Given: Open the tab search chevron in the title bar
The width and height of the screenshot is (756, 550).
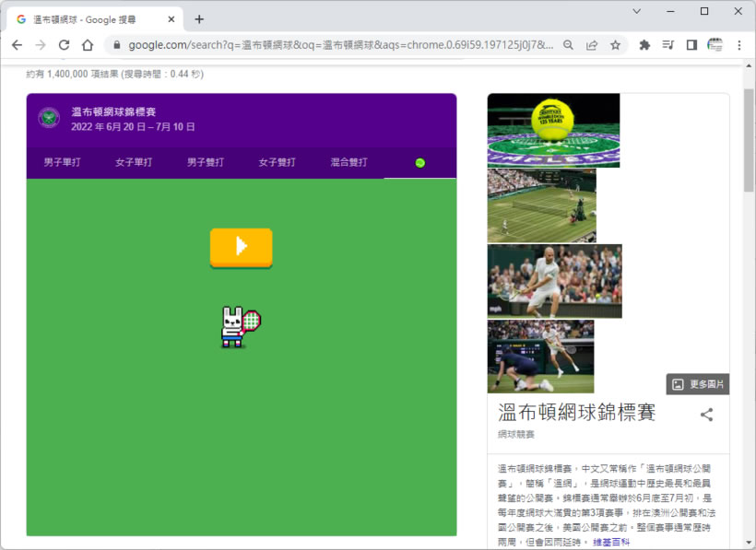Looking at the screenshot, I should [636, 11].
